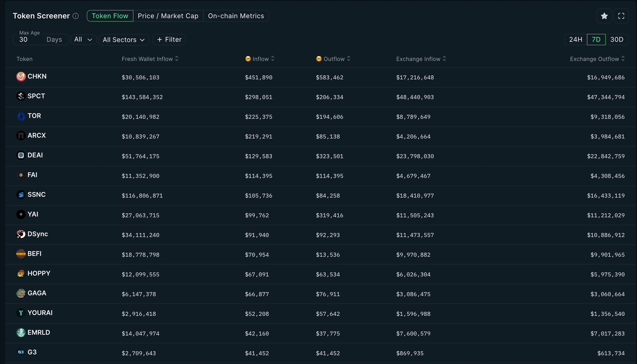637x364 pixels.
Task: Click the HOPPY token icon
Action: click(x=21, y=274)
